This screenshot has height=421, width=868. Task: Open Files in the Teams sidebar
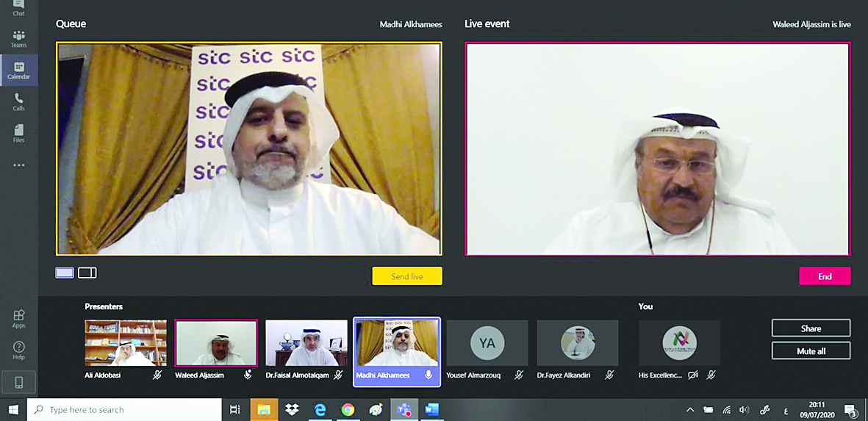(x=18, y=133)
